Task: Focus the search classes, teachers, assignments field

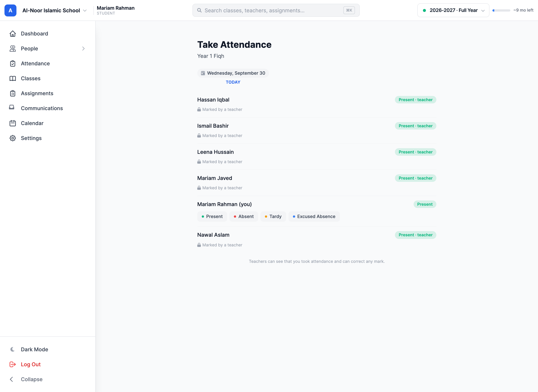Action: tap(276, 10)
